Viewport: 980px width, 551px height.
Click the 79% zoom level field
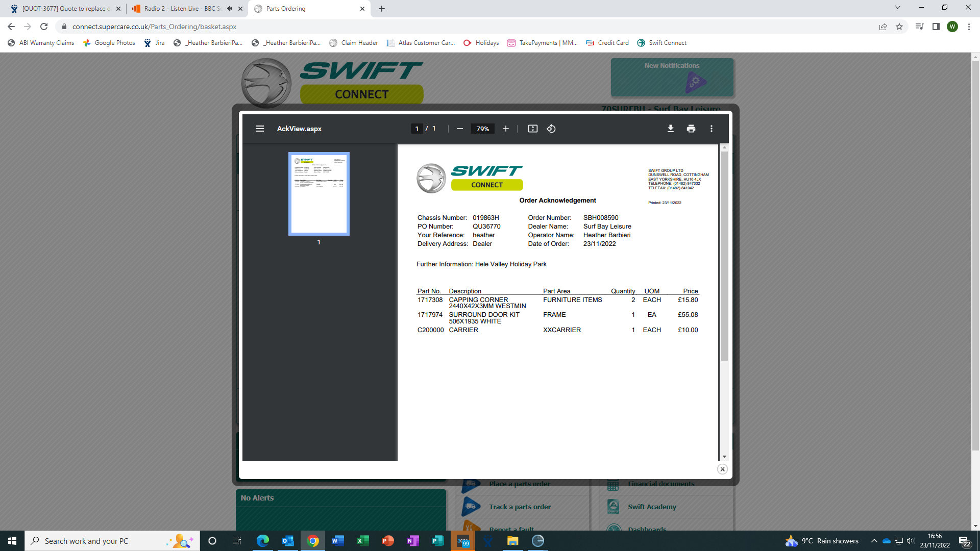482,129
